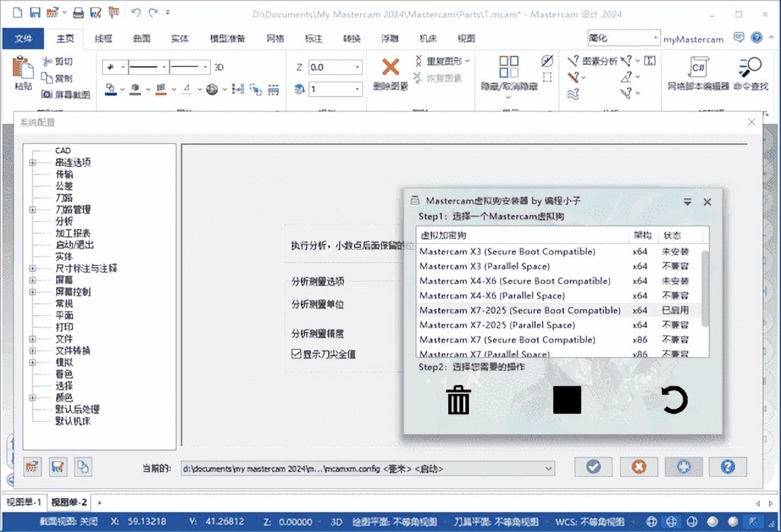Open the Z depth value dropdown

(x=358, y=68)
